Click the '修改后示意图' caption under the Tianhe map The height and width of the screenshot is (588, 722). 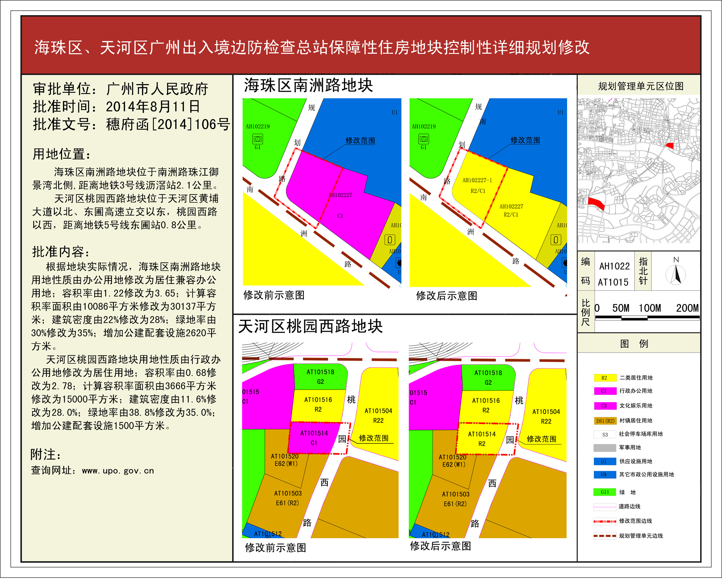[x=440, y=546]
